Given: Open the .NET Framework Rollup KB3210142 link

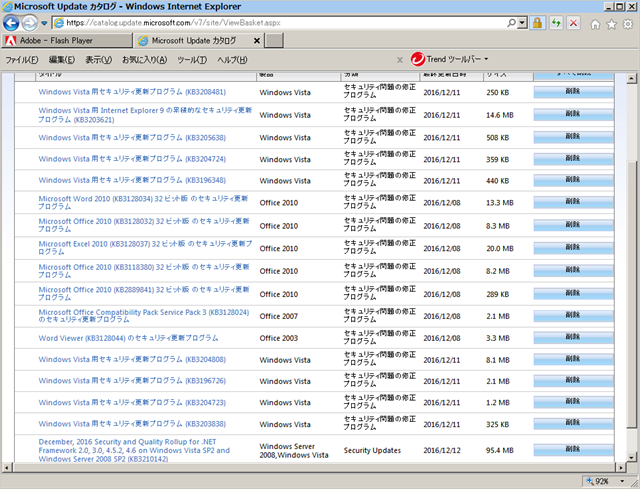Looking at the screenshot, I should click(134, 450).
